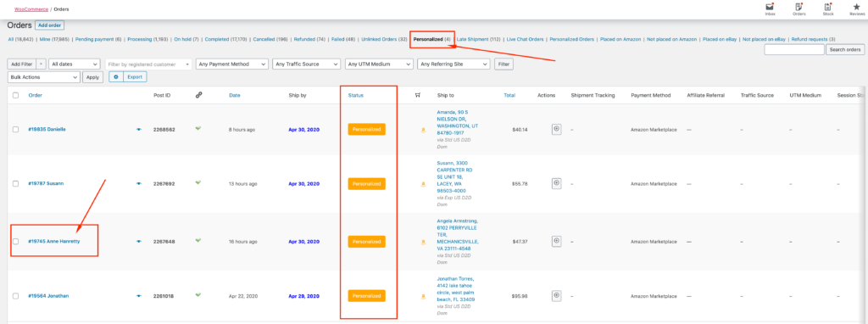
Task: Switch to Placed on Amazon view
Action: pos(620,39)
